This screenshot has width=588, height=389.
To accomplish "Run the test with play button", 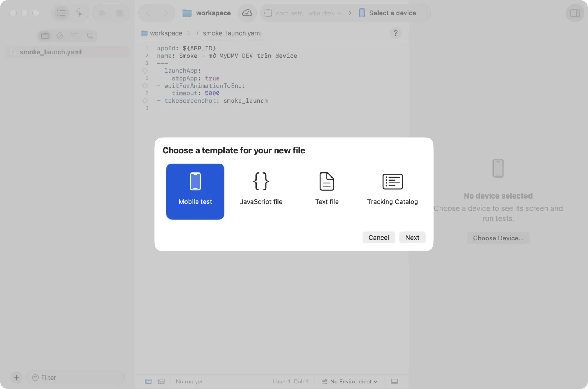I will [x=102, y=13].
